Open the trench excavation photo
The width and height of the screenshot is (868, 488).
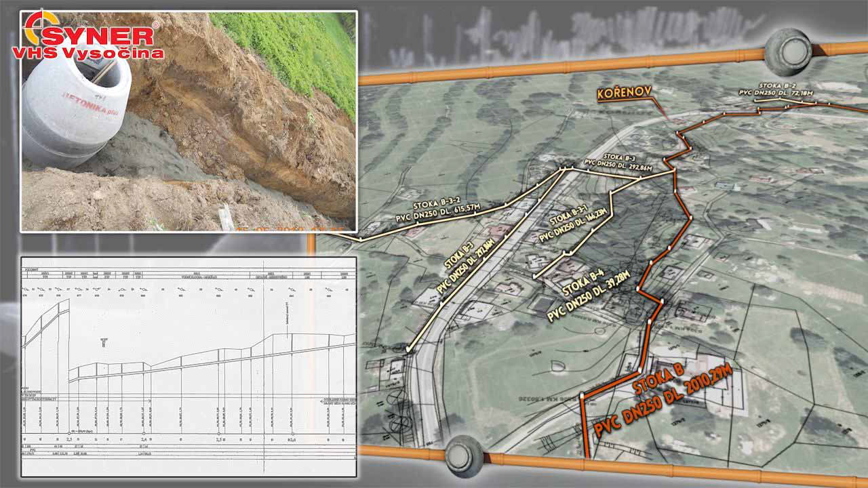tap(189, 121)
